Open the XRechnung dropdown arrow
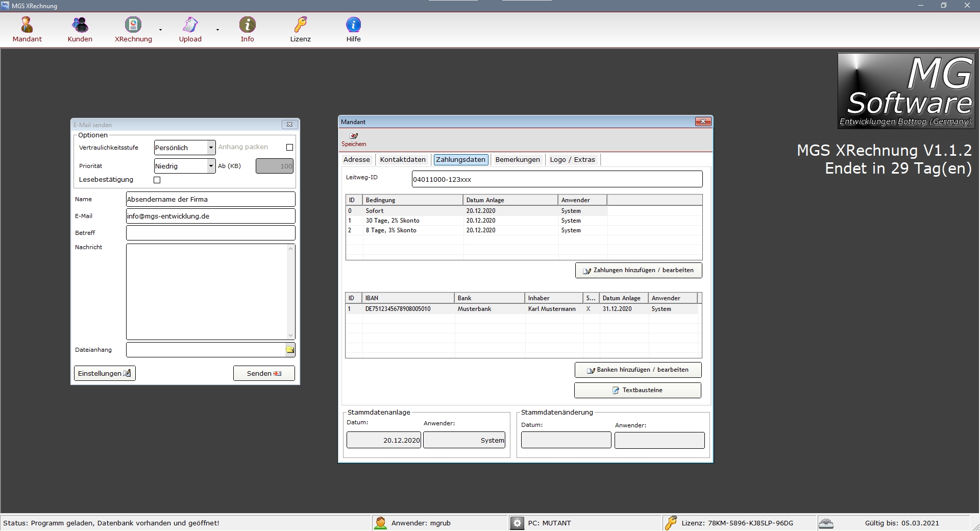The image size is (980, 531). coord(160,30)
